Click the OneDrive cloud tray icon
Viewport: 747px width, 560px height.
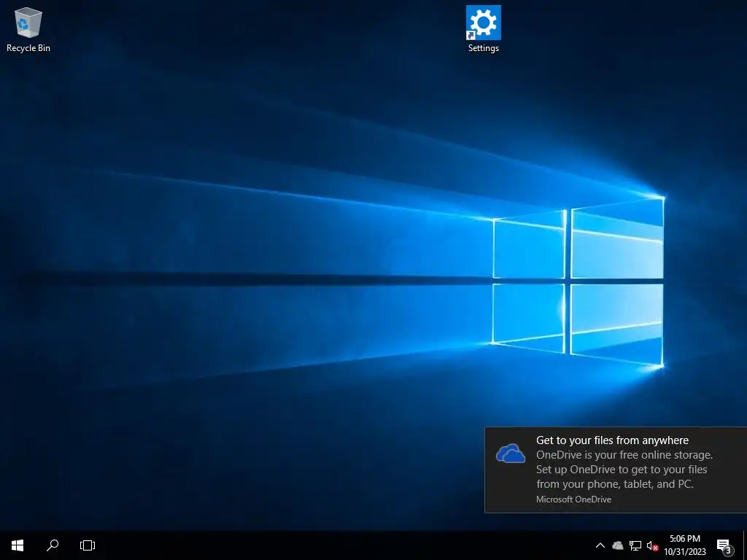point(617,545)
